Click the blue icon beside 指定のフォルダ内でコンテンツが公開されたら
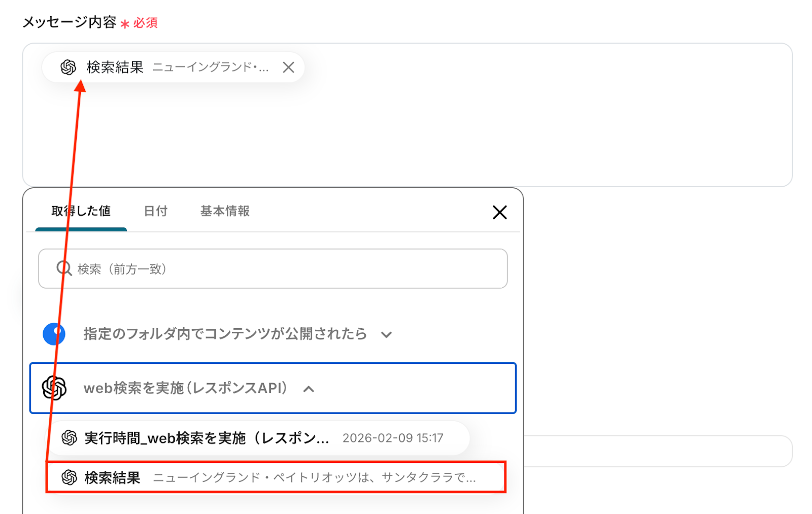This screenshot has height=514, width=812. [x=54, y=334]
